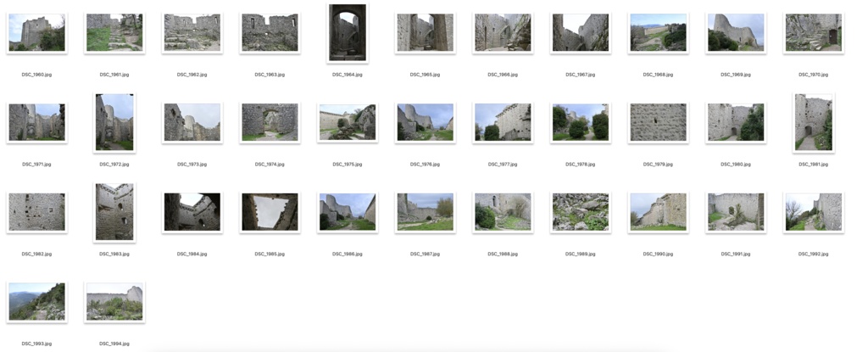This screenshot has width=868, height=352.
Task: Click the file name DSC_1968.jpg
Action: pos(658,75)
